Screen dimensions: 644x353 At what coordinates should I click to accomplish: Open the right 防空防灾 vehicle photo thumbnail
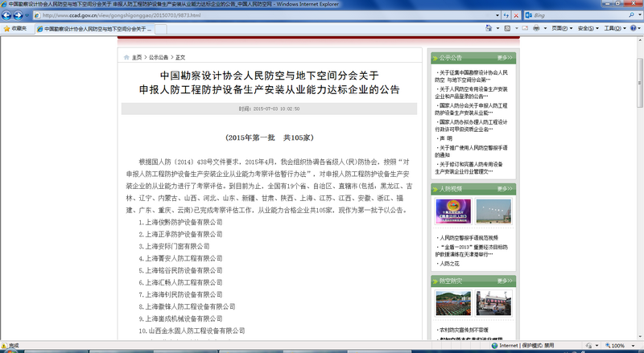point(493,303)
